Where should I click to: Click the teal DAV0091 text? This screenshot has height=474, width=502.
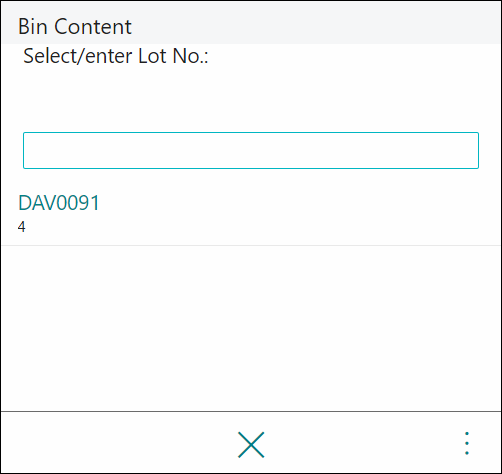pos(59,202)
